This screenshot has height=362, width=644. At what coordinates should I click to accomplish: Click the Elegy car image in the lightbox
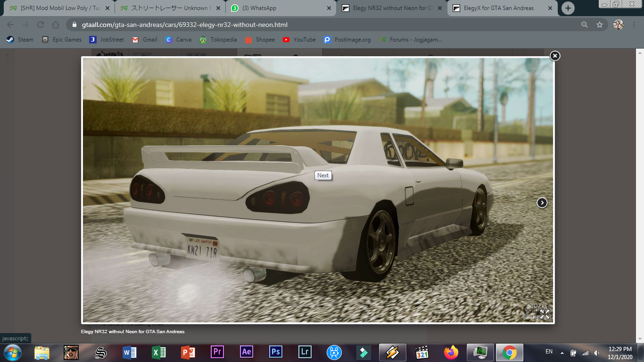tap(318, 190)
